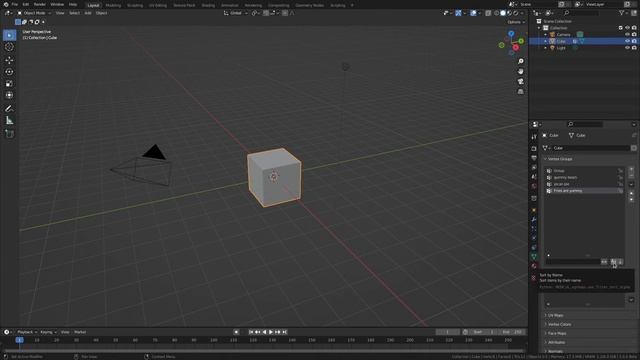Open the Render menu

tap(40, 4)
